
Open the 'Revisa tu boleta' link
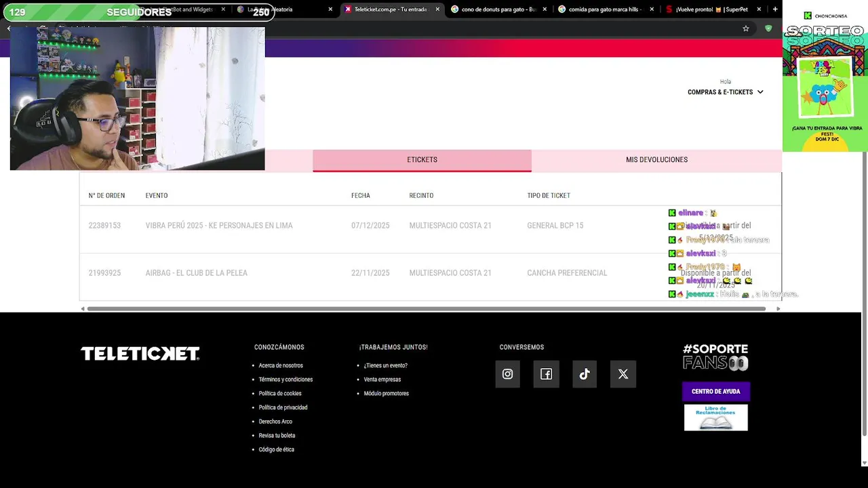coord(277,436)
